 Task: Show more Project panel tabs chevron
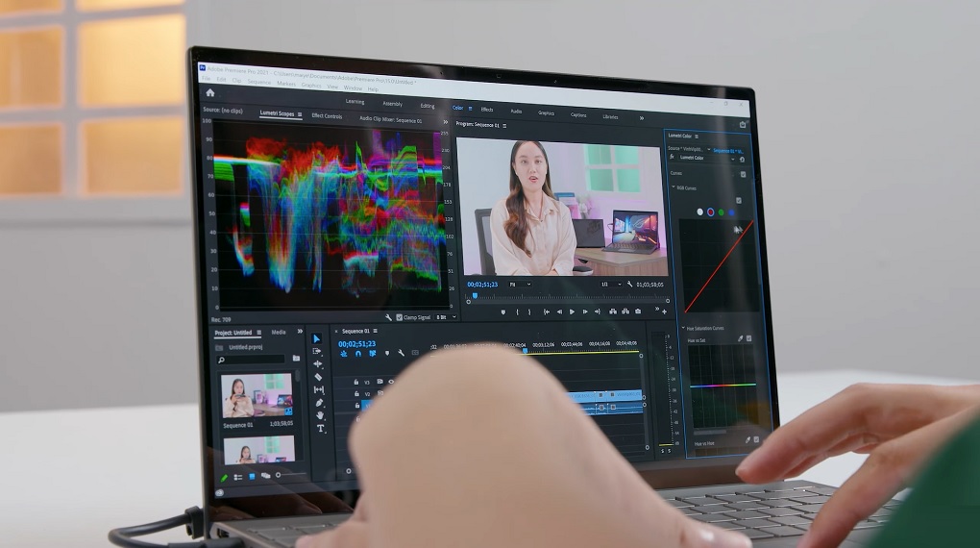pyautogui.click(x=300, y=331)
